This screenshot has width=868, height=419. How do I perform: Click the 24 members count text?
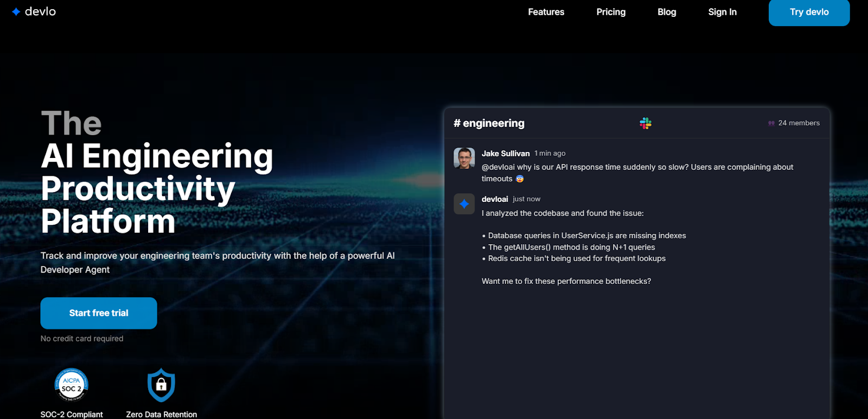point(799,123)
